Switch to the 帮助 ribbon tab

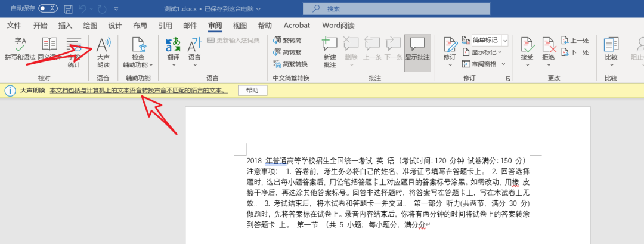265,26
